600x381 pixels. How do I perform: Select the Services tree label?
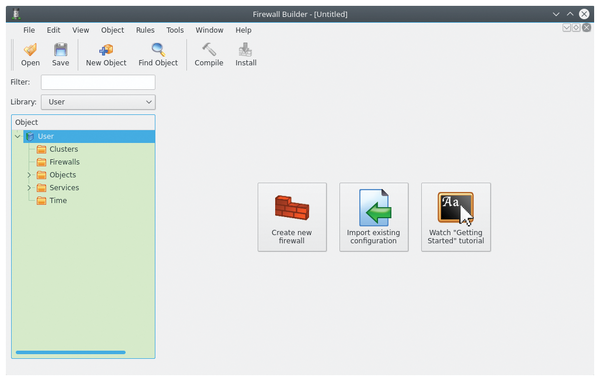[x=64, y=188]
